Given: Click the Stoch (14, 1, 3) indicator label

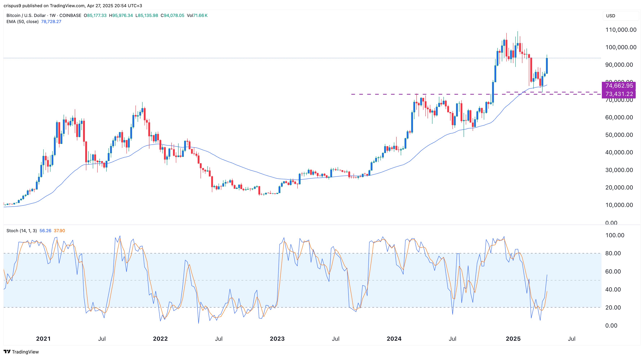Looking at the screenshot, I should [x=21, y=231].
